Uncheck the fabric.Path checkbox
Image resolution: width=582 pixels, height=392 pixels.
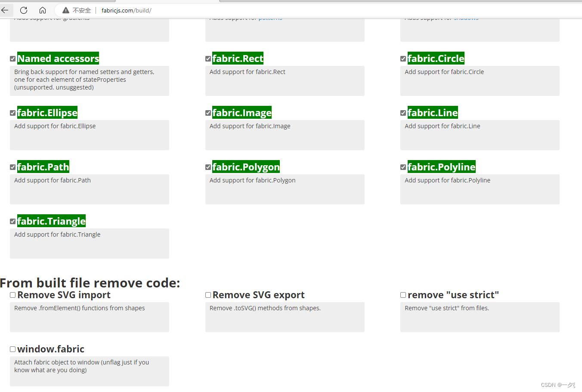pos(13,167)
